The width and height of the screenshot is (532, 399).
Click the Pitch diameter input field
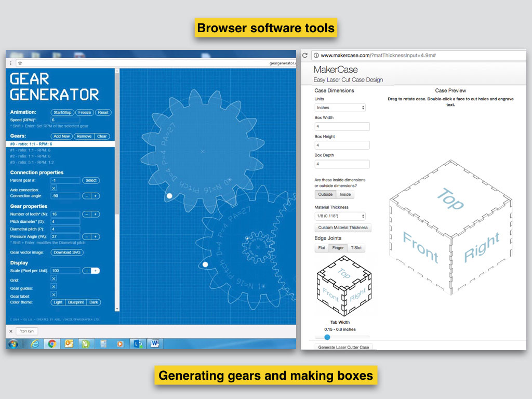pos(65,222)
